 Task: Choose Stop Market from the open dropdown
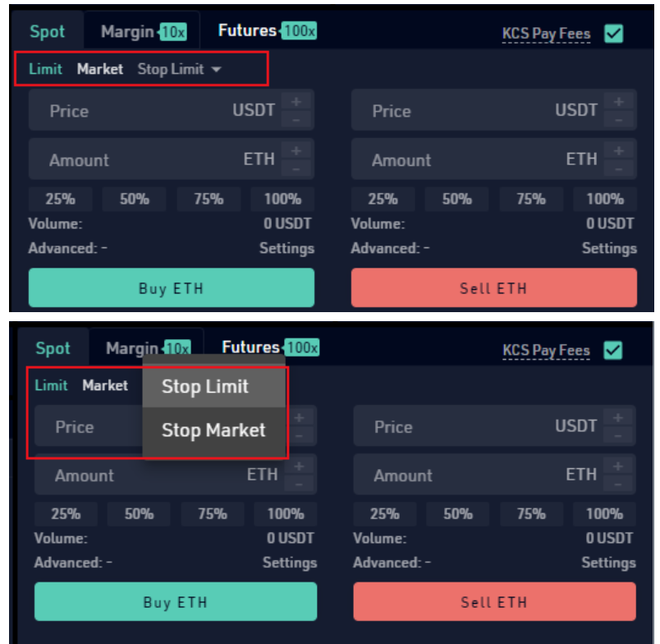click(x=213, y=430)
